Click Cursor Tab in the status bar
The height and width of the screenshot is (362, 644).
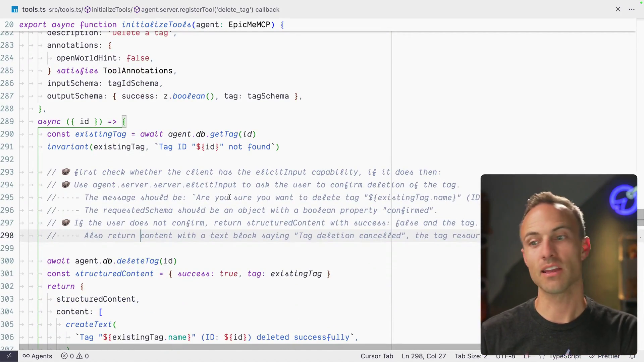[x=377, y=356]
